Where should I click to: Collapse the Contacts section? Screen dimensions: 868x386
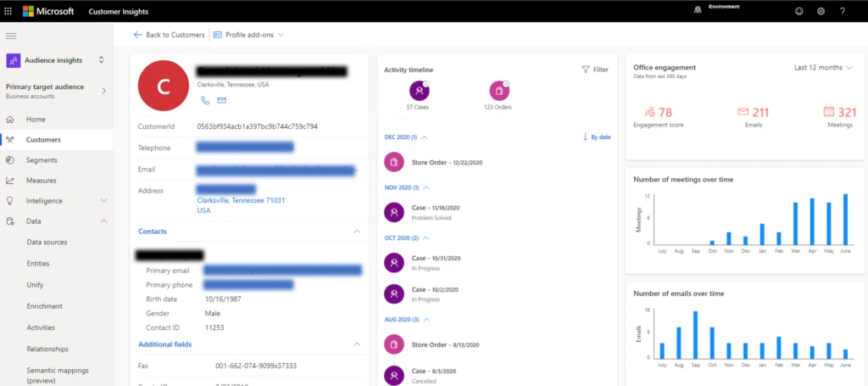(x=357, y=232)
